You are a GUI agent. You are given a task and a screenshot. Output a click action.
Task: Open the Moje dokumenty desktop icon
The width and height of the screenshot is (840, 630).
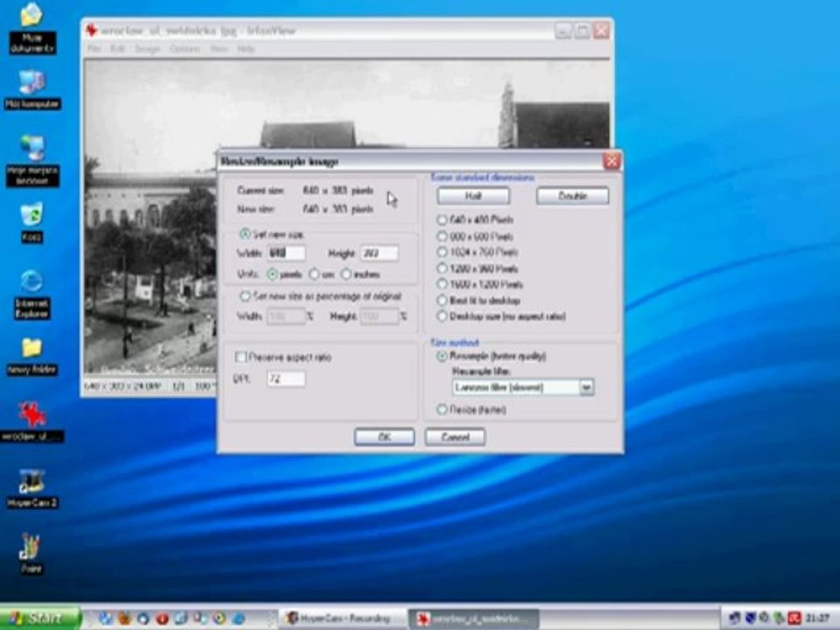pos(31,17)
